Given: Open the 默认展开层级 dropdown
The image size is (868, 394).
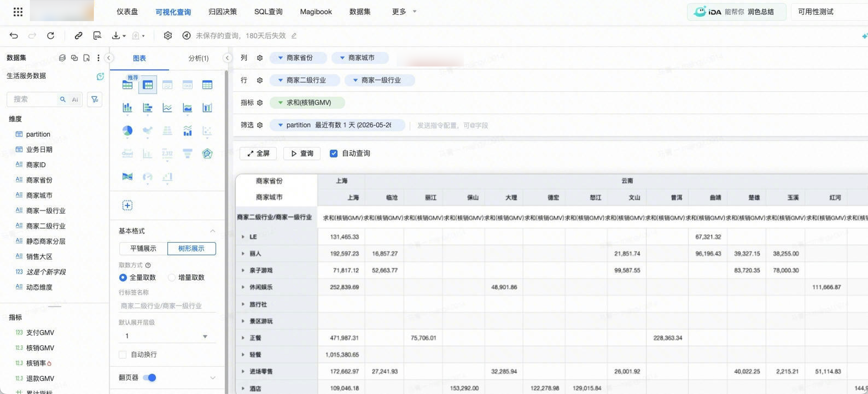Looking at the screenshot, I should tap(167, 336).
